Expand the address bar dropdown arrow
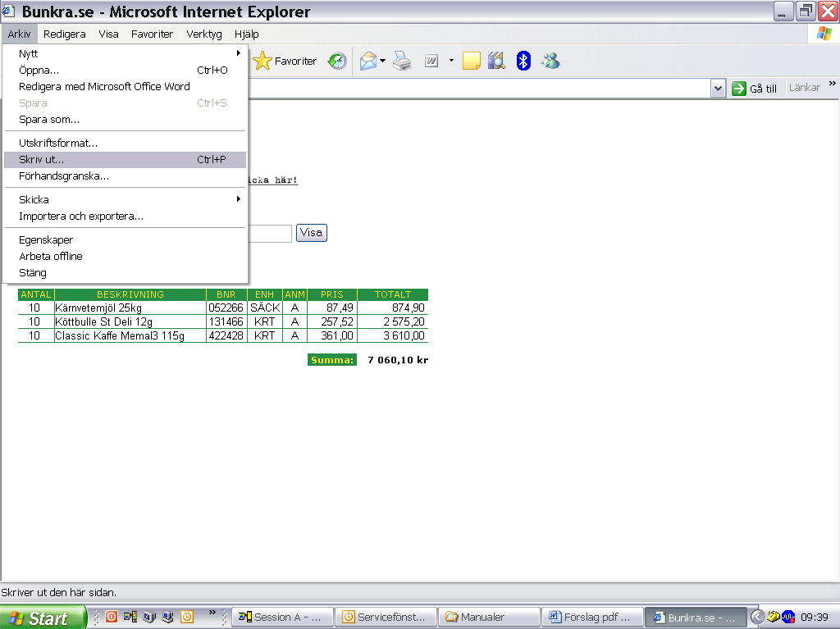The height and width of the screenshot is (629, 840). [718, 89]
